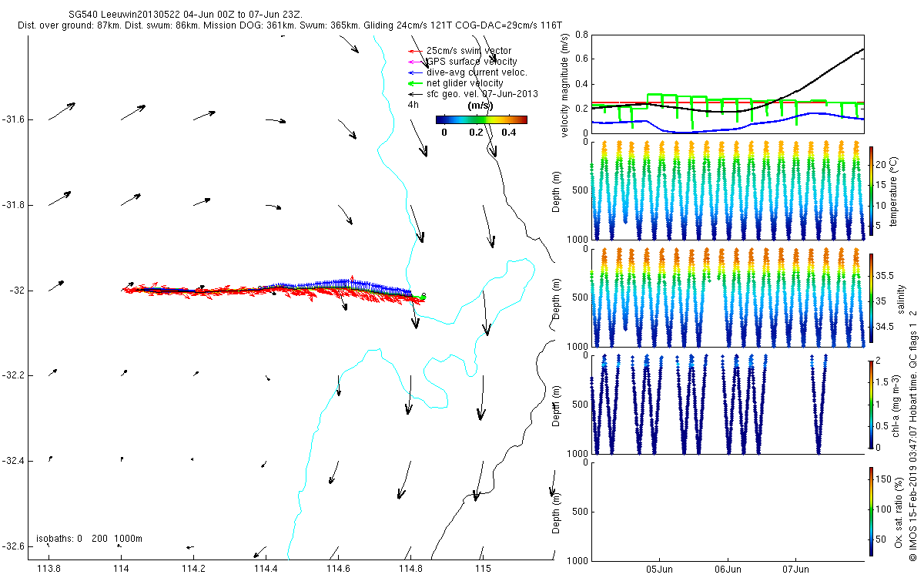Click the '115' longitude tick label
The image size is (924, 578).
click(x=483, y=570)
